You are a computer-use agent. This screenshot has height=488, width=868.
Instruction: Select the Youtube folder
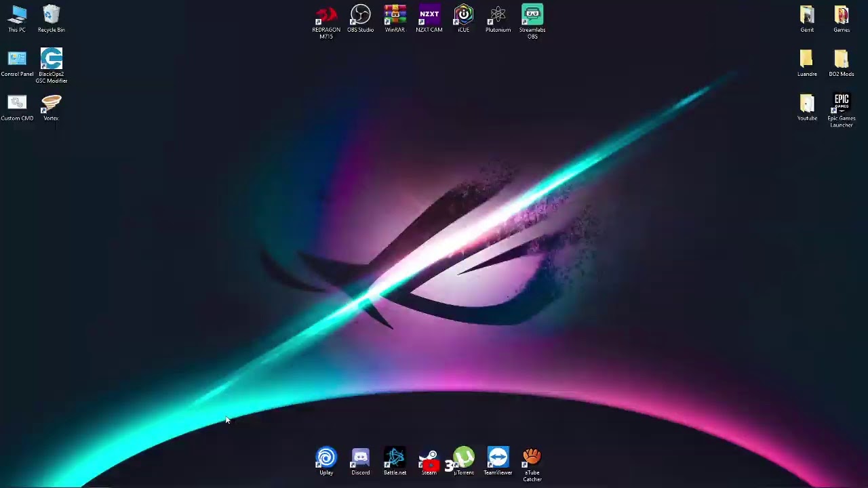(x=807, y=108)
